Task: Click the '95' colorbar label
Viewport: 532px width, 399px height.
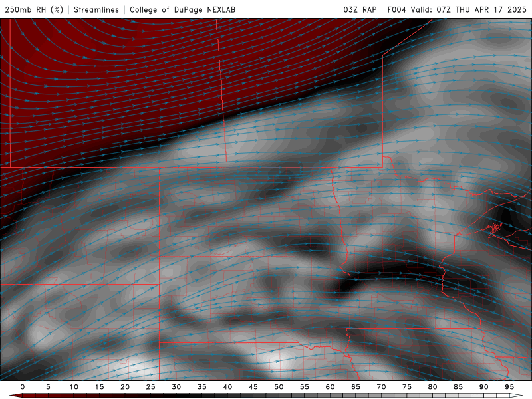Action: point(509,387)
